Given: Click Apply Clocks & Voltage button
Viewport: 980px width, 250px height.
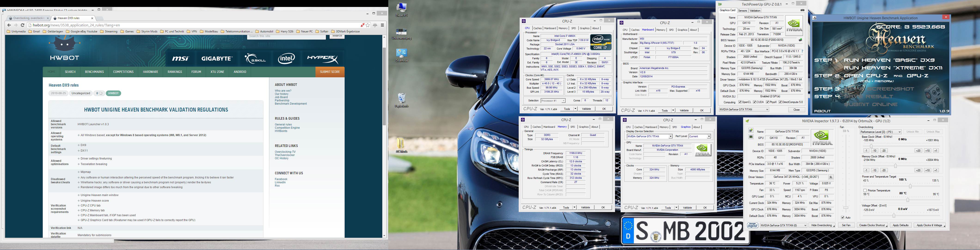Looking at the screenshot, I should (929, 226).
